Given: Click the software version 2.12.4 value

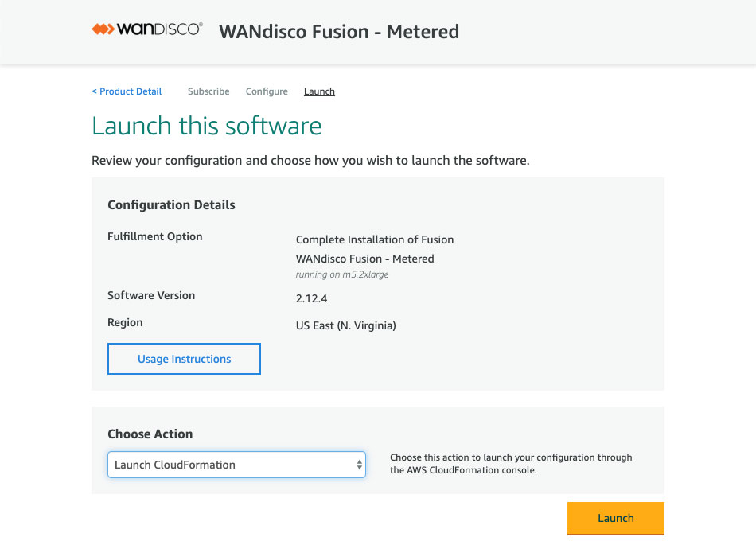Looking at the screenshot, I should tap(311, 298).
